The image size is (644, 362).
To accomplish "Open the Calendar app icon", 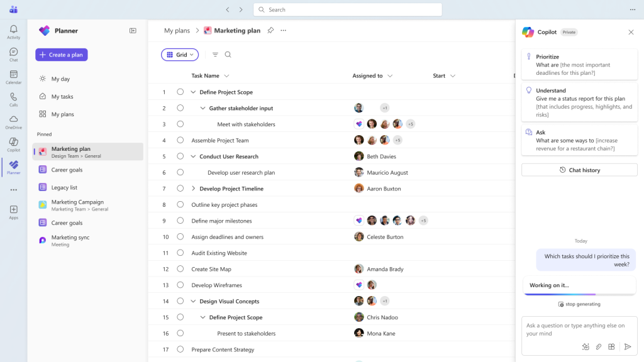I will [14, 77].
